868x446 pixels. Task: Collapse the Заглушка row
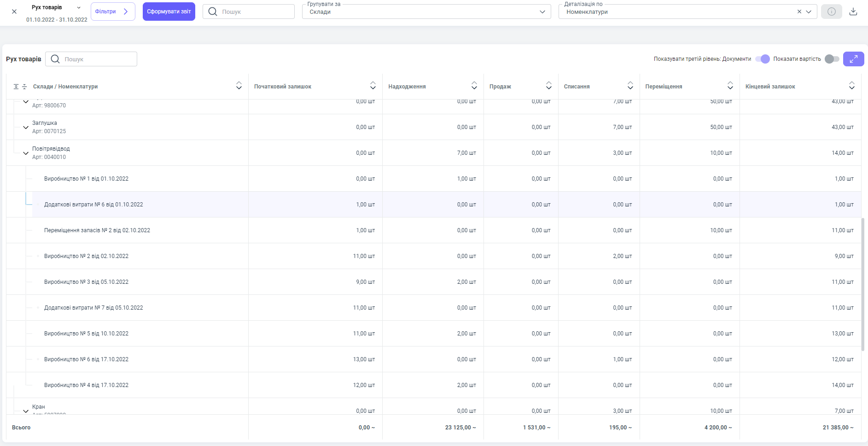click(x=26, y=127)
